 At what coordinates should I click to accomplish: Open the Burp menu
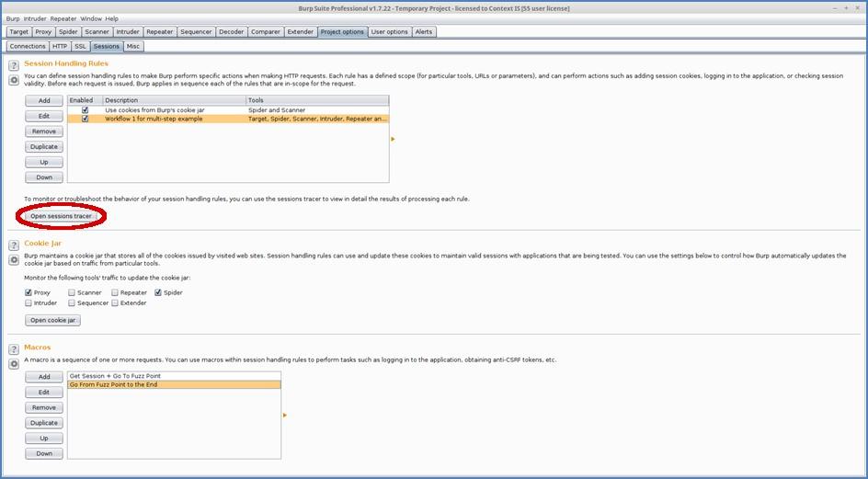click(13, 18)
